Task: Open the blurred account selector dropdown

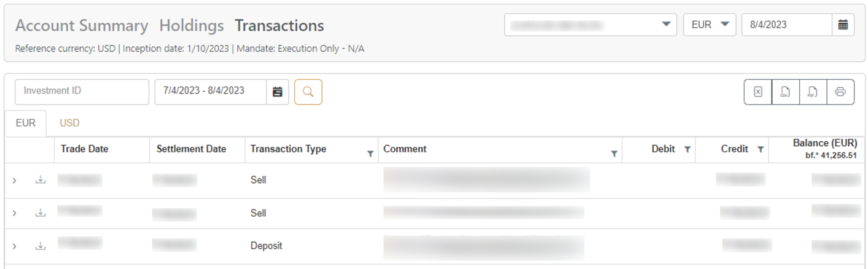Action: coord(590,25)
